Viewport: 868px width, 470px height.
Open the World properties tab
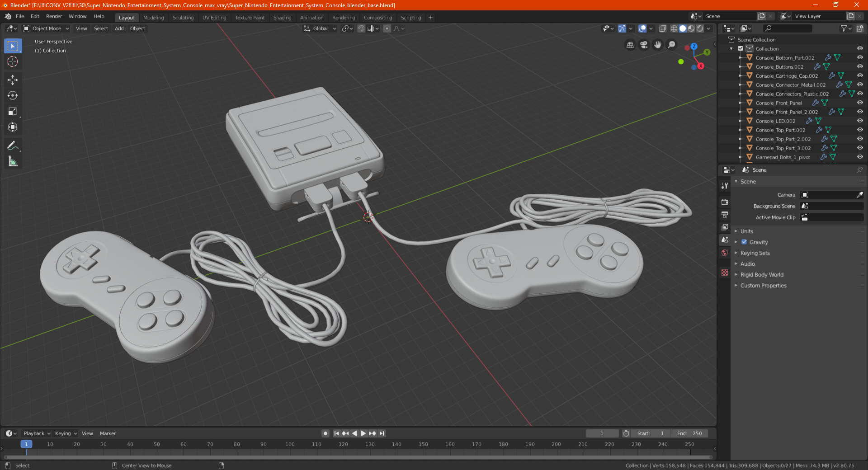(725, 253)
